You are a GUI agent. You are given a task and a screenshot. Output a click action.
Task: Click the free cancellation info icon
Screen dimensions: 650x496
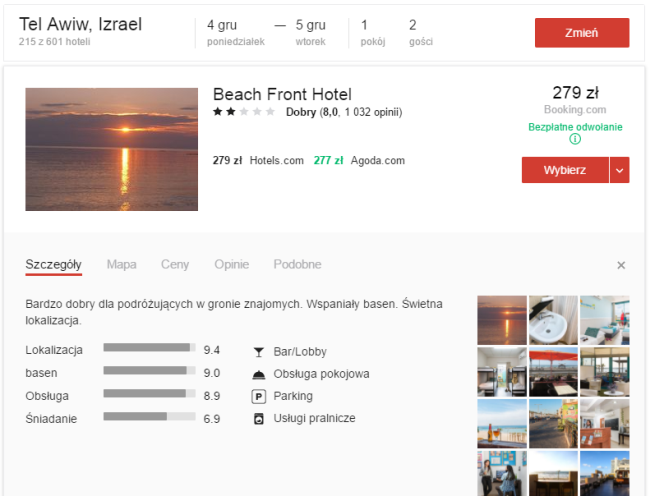tap(575, 139)
